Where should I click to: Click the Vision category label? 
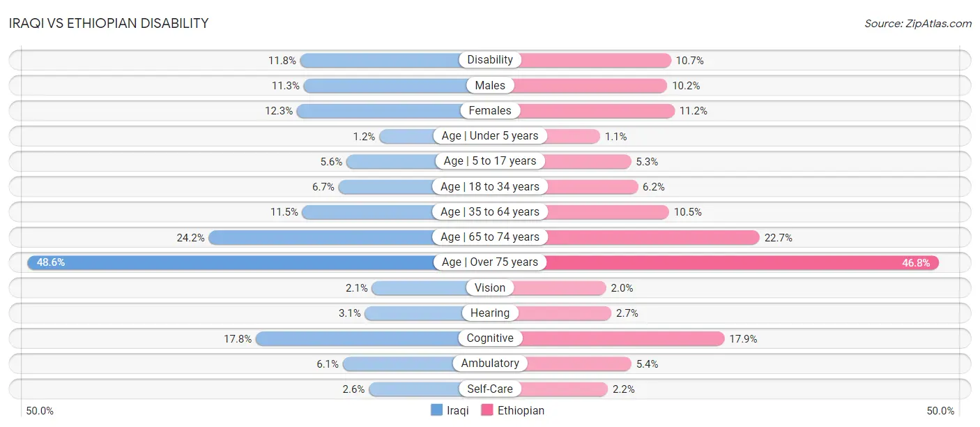point(490,287)
